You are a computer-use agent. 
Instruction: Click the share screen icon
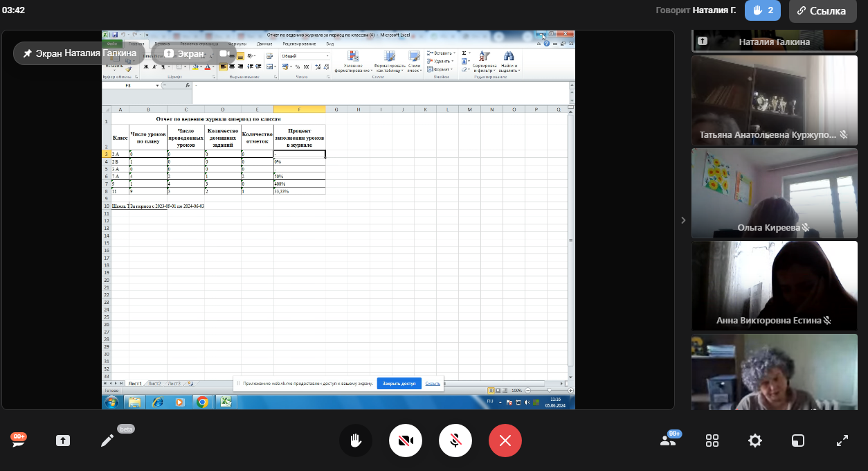(63, 441)
